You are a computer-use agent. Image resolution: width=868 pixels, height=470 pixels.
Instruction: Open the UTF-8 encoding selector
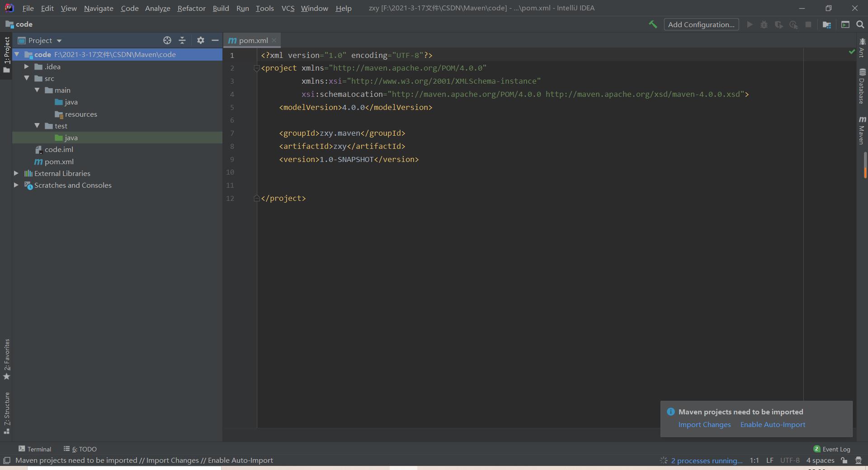pyautogui.click(x=790, y=461)
